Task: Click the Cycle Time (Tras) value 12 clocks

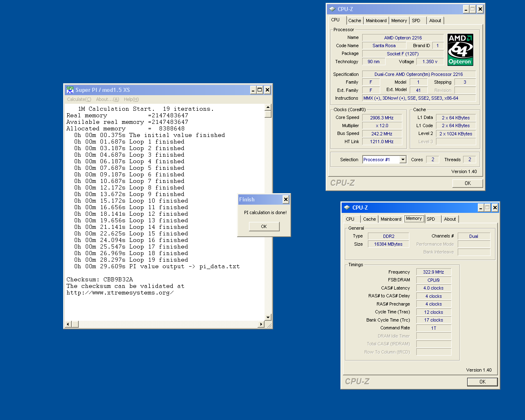Action: pyautogui.click(x=434, y=312)
